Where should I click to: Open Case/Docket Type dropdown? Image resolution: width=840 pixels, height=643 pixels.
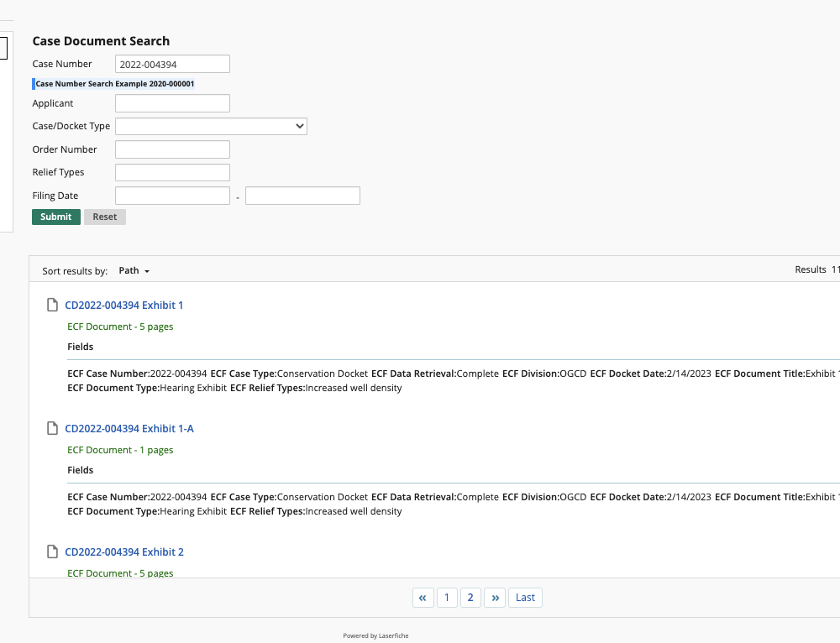pyautogui.click(x=211, y=127)
